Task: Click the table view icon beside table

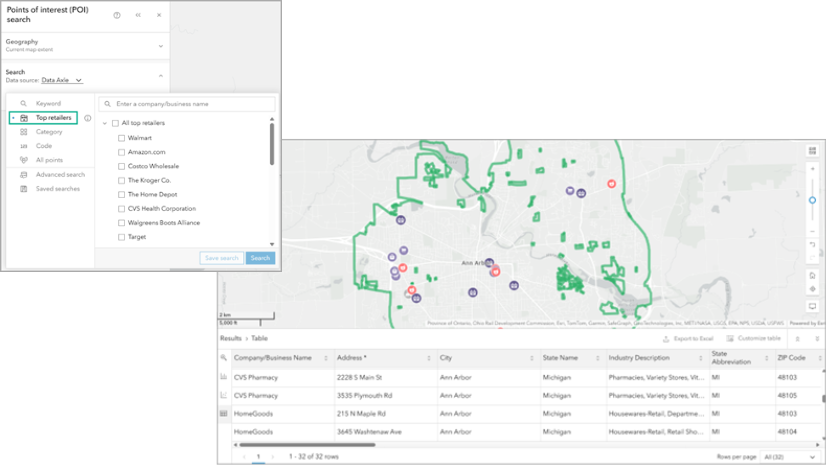Action: tap(223, 414)
